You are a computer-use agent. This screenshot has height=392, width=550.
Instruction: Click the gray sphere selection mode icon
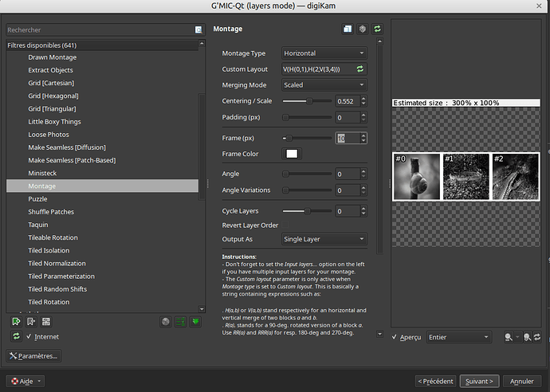coord(166,322)
